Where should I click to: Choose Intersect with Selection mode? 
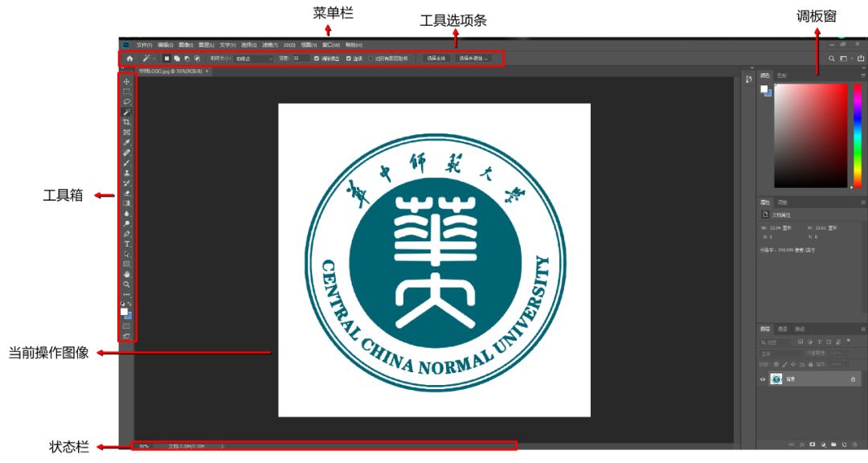coord(197,58)
